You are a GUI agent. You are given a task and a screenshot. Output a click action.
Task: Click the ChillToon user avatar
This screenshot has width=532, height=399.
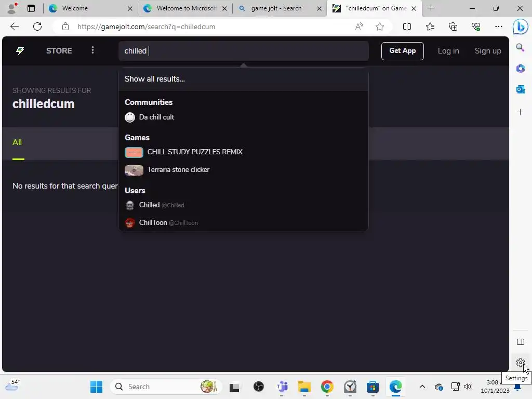[129, 223]
